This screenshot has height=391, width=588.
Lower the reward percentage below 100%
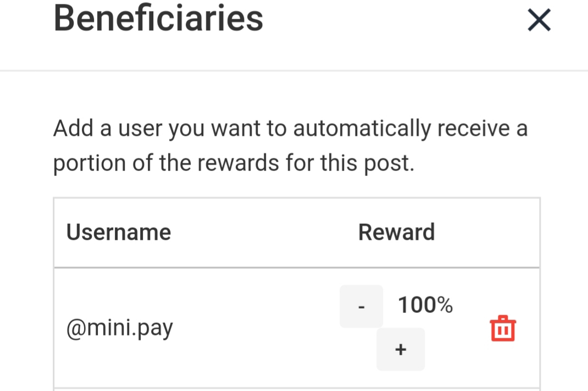click(x=361, y=306)
